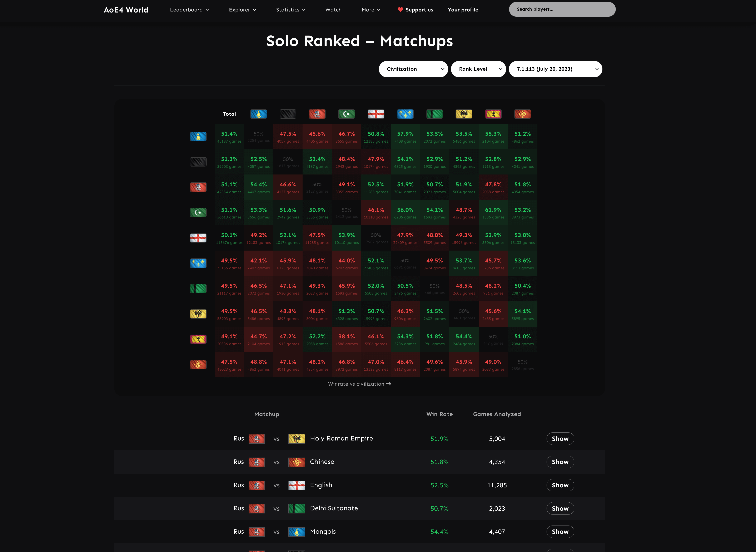Viewport: 756px width, 552px height.
Task: Click the Mongols flag in column header
Action: click(x=258, y=114)
